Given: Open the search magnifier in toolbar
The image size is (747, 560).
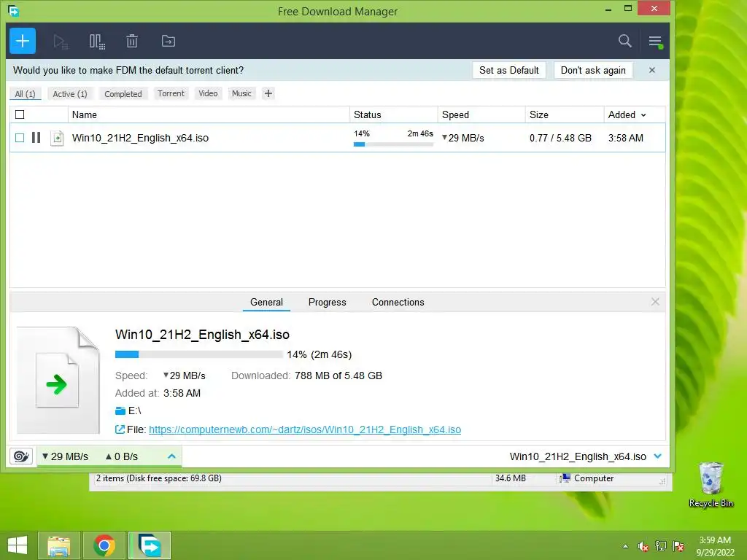Looking at the screenshot, I should pos(625,41).
